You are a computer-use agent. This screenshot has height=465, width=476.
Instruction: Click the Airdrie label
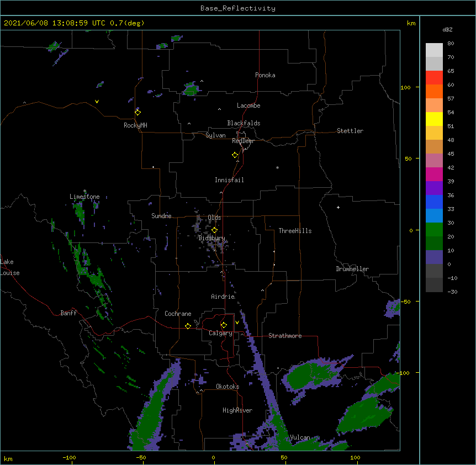point(223,297)
